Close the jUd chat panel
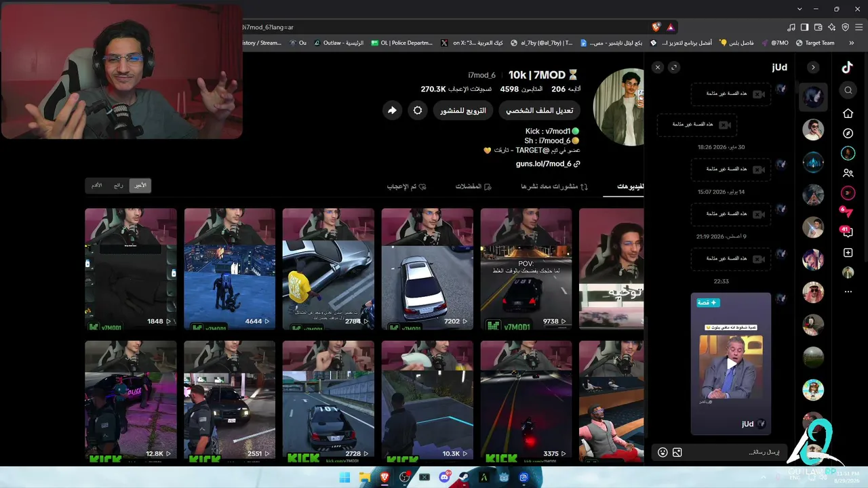868x488 pixels. click(657, 67)
